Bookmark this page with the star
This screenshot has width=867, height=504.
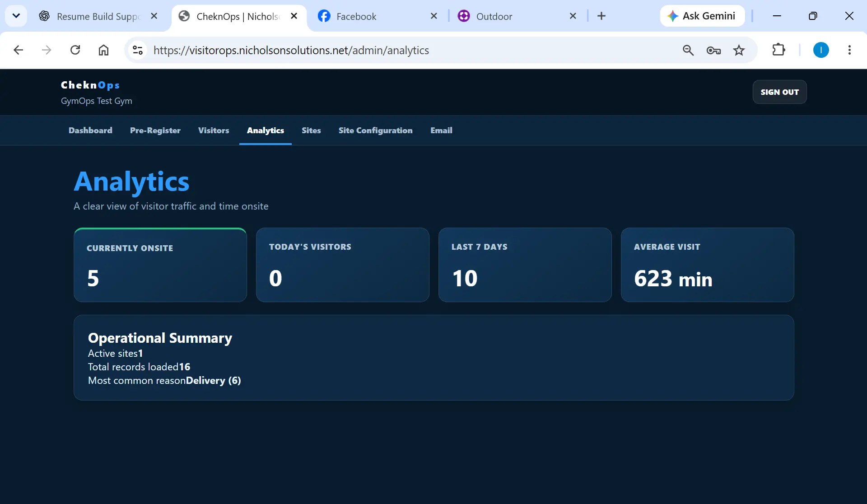[x=739, y=50]
